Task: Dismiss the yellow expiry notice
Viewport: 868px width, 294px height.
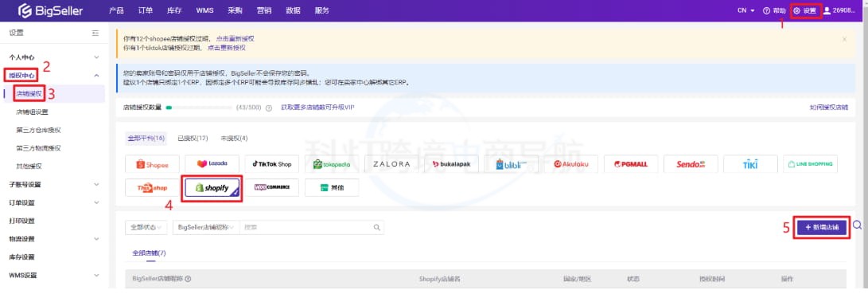Action: click(x=844, y=39)
